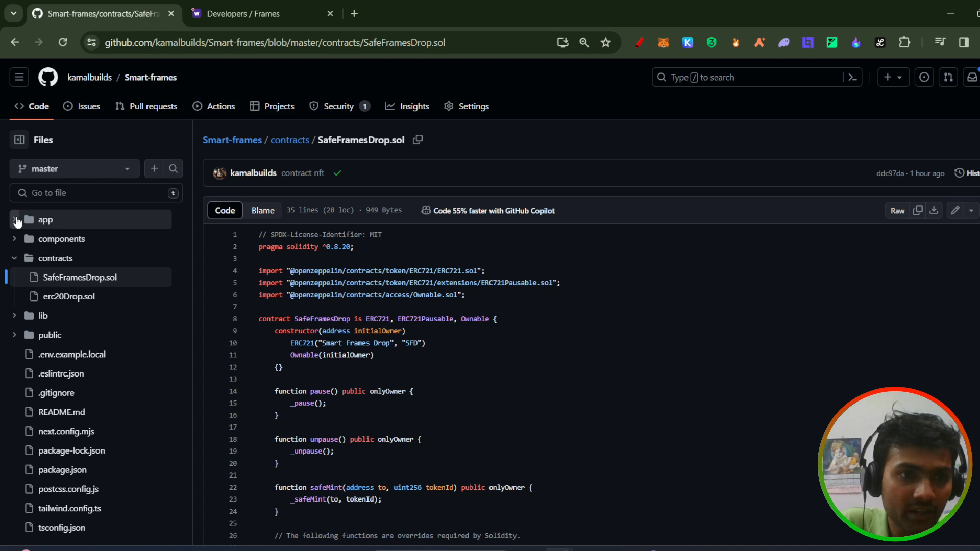Viewport: 980px width, 551px height.
Task: Open GitHub home via Octocat logo
Action: (x=48, y=78)
